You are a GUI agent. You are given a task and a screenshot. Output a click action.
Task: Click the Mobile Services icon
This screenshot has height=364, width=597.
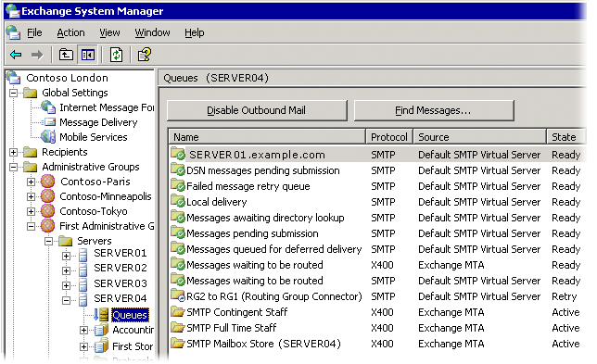[x=48, y=137]
